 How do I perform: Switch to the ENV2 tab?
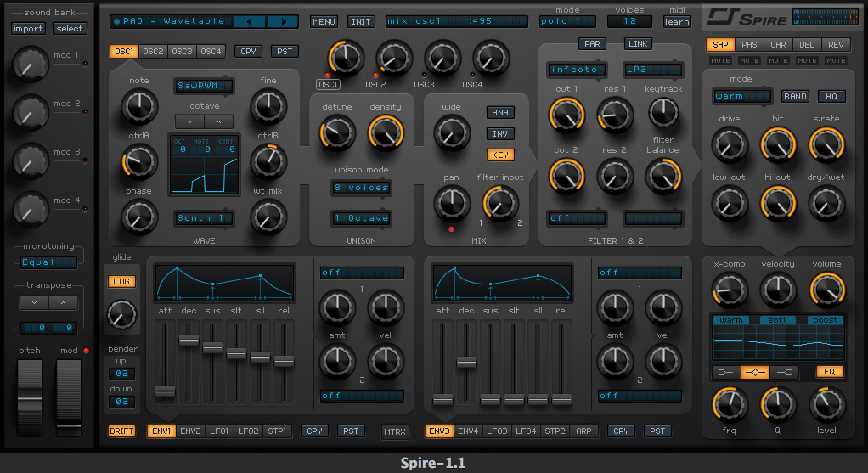[x=190, y=431]
